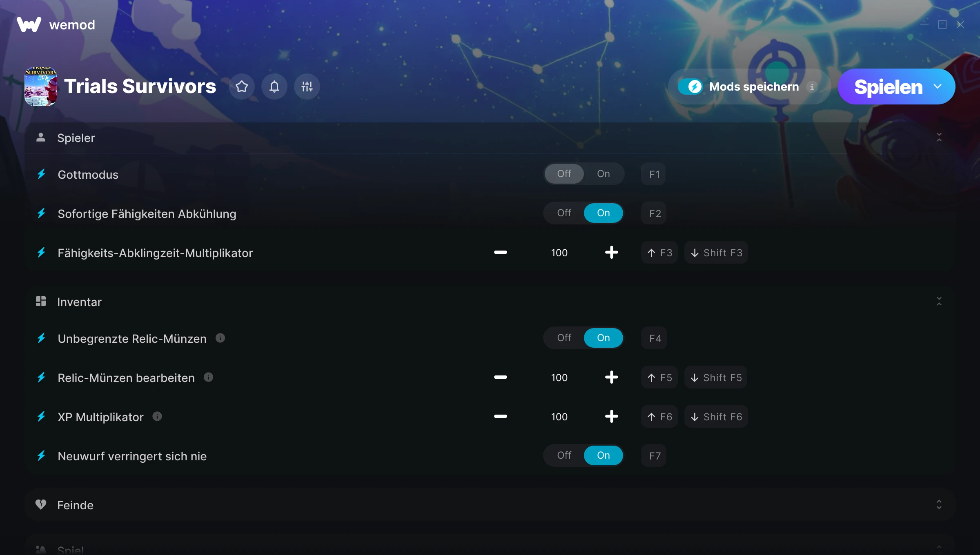Add Trials Survivors to favorites star
The width and height of the screenshot is (980, 555).
242,87
